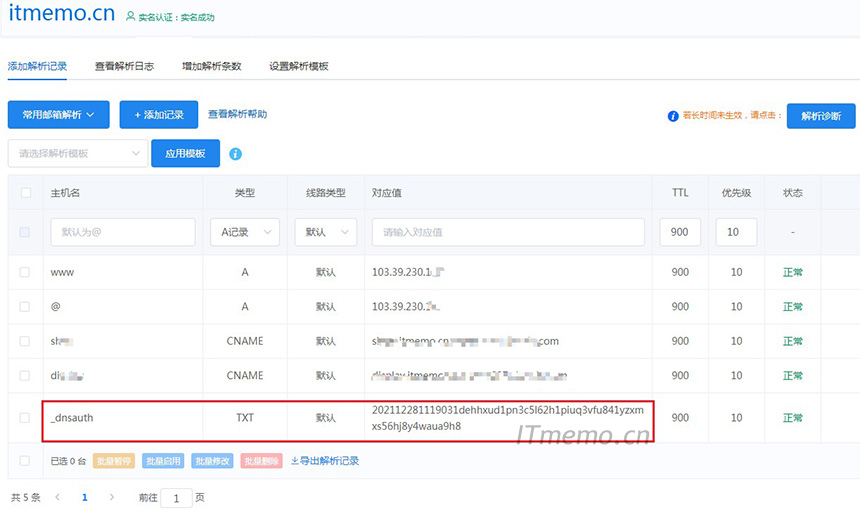Click the info icon before 若长时间未生效

tap(673, 116)
